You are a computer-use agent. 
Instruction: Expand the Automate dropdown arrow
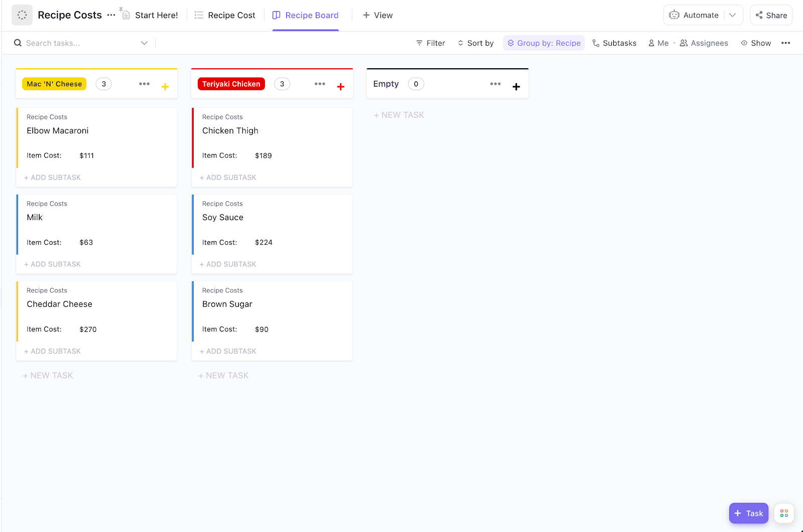pyautogui.click(x=733, y=15)
